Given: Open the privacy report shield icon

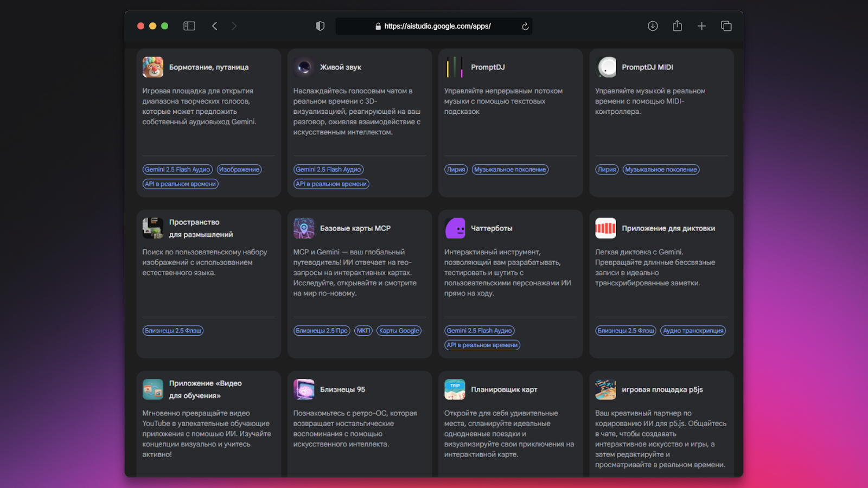Looking at the screenshot, I should 320,26.
